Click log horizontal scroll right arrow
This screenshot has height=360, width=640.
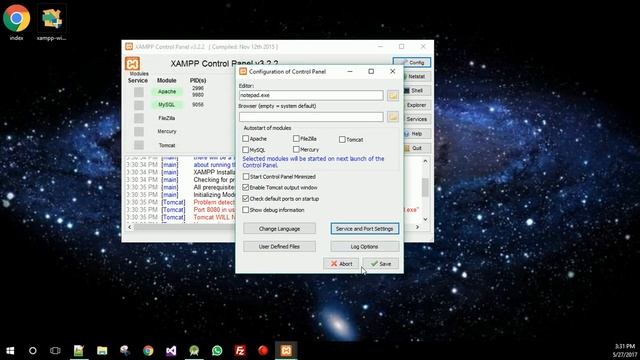click(417, 227)
